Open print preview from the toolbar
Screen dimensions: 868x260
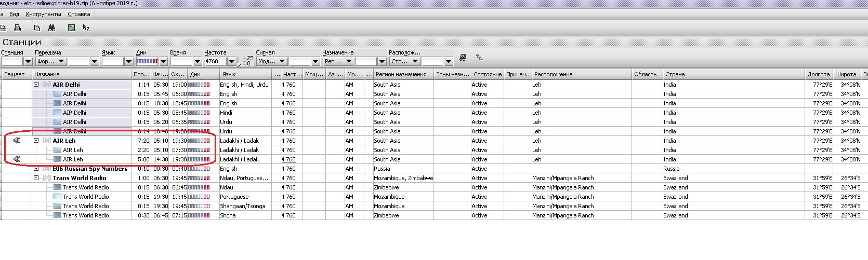[18, 28]
